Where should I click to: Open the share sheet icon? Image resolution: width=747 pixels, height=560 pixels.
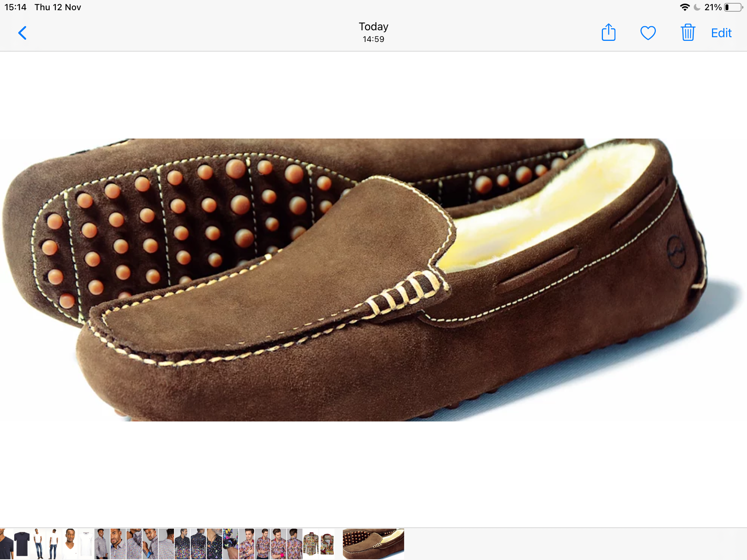[608, 32]
